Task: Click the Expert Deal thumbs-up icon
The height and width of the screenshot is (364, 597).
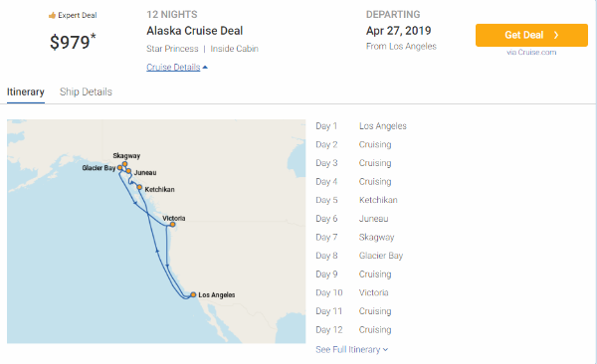Action: tap(52, 16)
